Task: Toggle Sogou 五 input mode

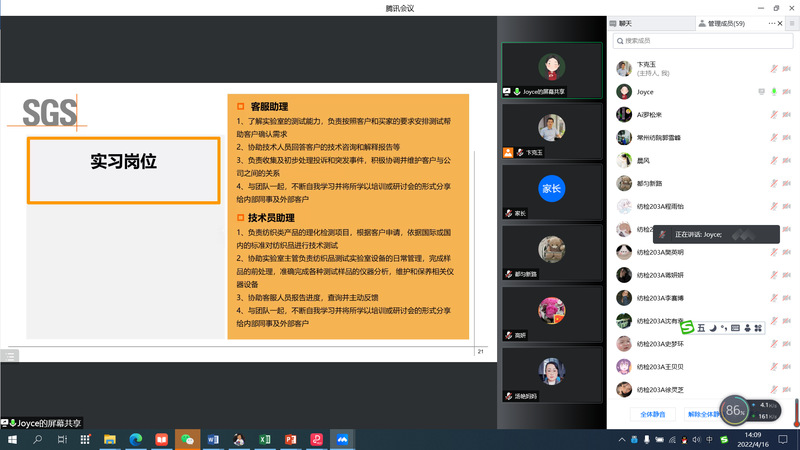Action: [x=701, y=328]
